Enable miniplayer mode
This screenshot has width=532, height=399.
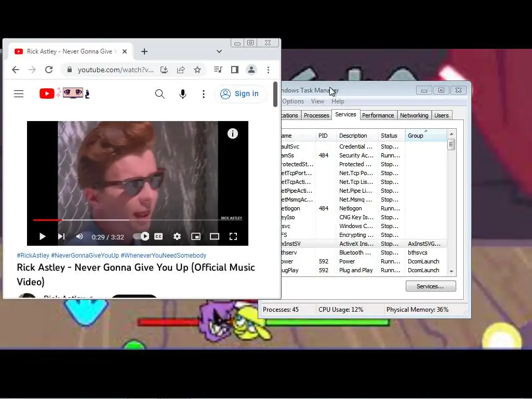196,236
